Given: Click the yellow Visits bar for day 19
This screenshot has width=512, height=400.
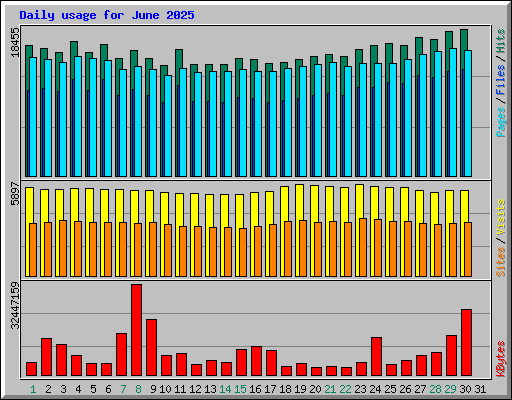Looking at the screenshot, I should [299, 202].
